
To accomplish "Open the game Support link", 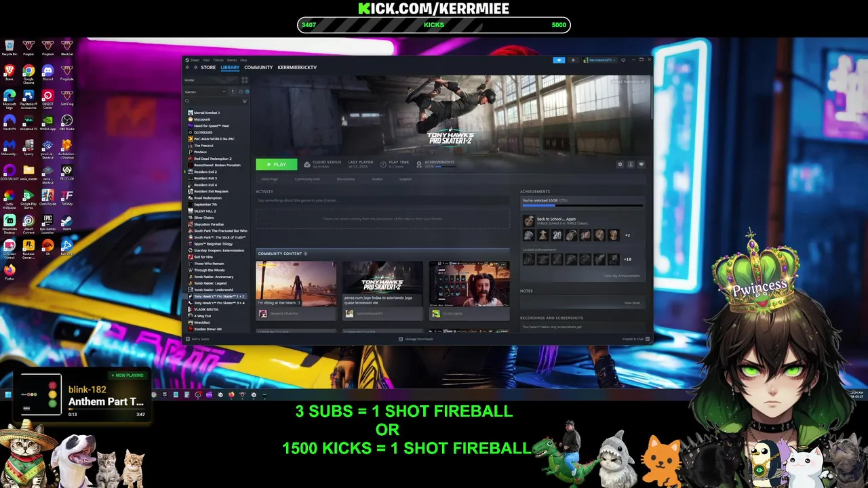I will click(x=406, y=179).
